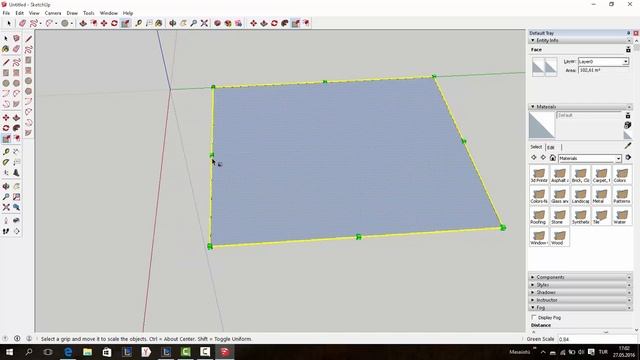Select the Walk footprints tool

pyautogui.click(x=6, y=231)
